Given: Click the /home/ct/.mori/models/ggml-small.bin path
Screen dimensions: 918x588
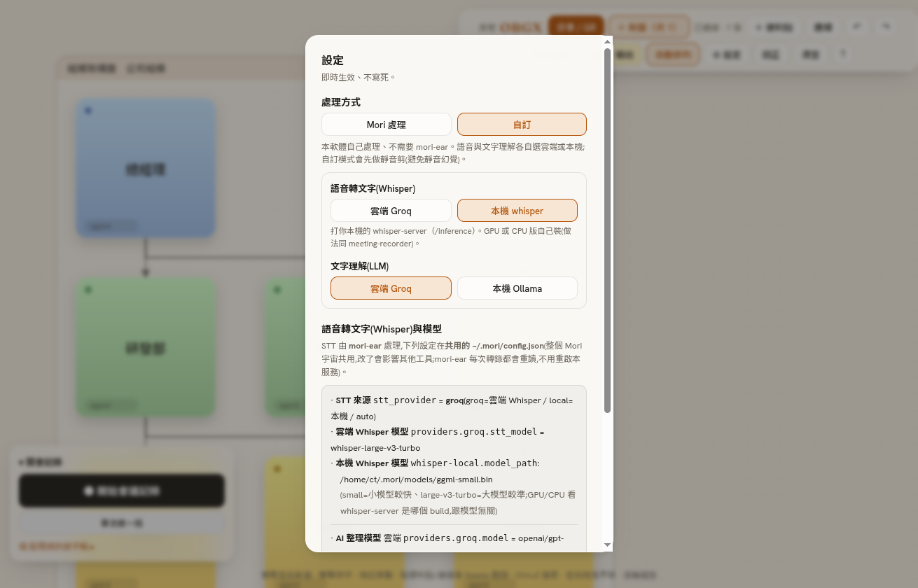Looking at the screenshot, I should point(416,479).
